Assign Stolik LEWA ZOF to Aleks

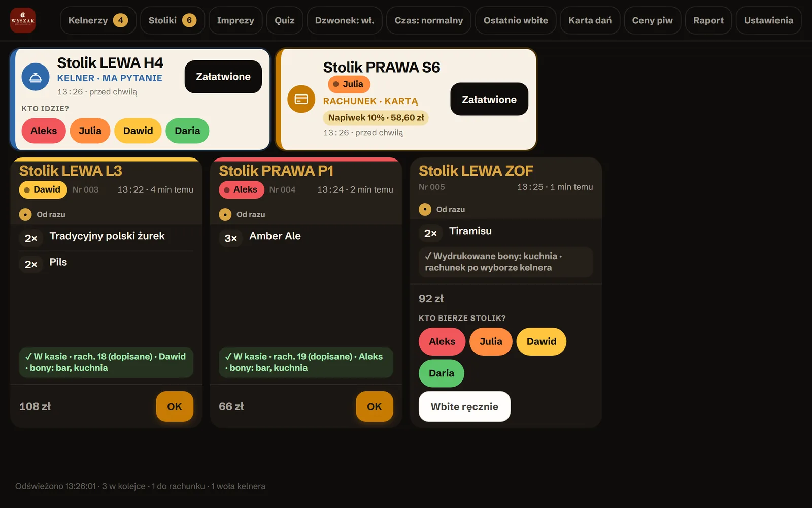coord(442,341)
